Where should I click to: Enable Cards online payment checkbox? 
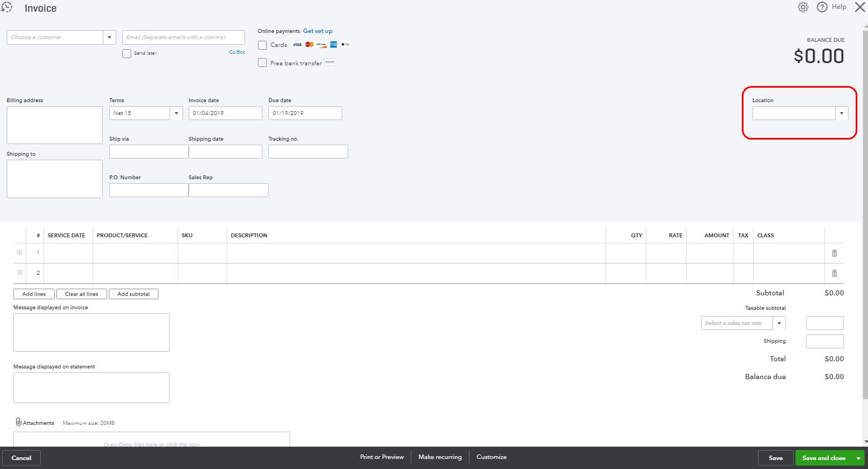[x=262, y=45]
